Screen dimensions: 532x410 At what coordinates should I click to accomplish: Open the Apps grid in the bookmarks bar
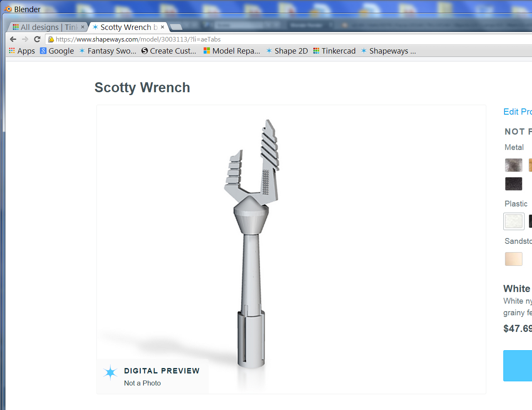pyautogui.click(x=22, y=51)
